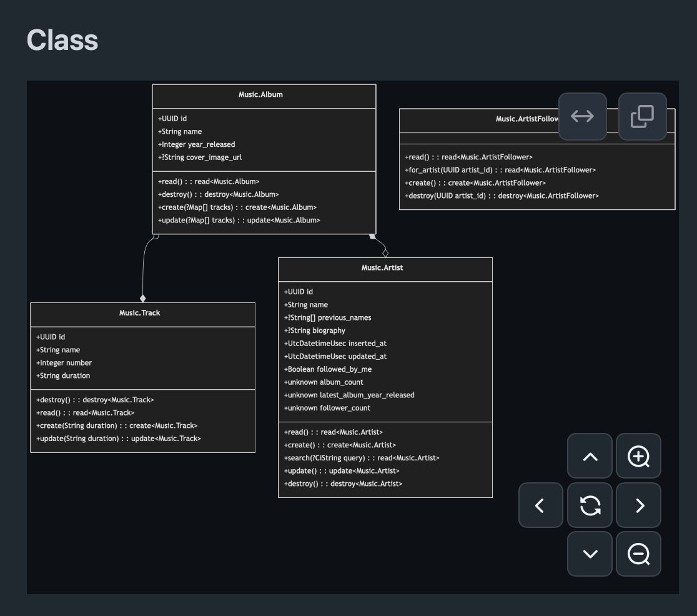Click the Class section heading
Viewport: 697px width, 616px height.
click(62, 40)
